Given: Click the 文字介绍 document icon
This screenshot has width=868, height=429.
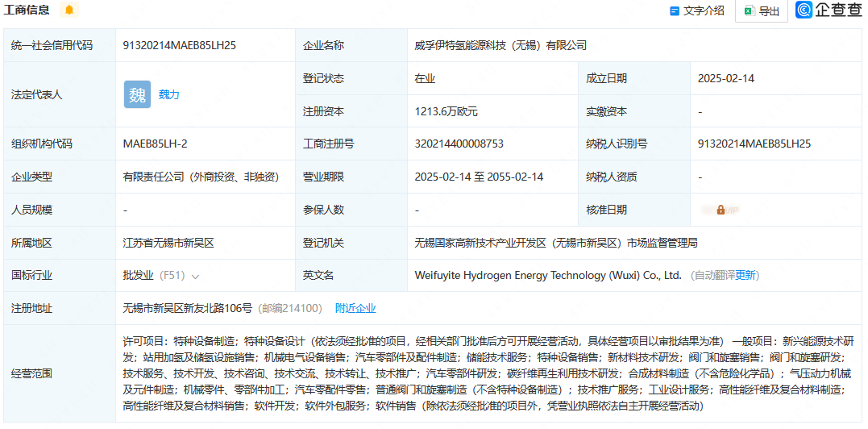Looking at the screenshot, I should click(675, 11).
